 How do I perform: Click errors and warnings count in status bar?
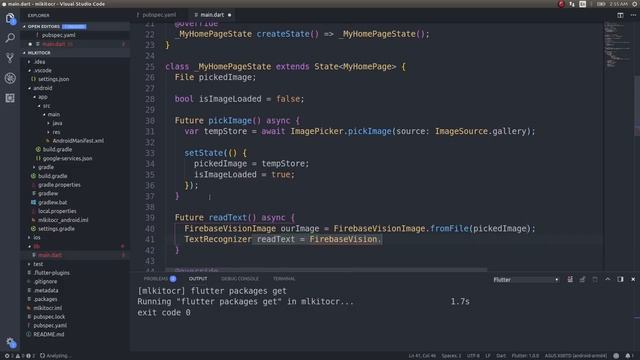click(x=19, y=356)
